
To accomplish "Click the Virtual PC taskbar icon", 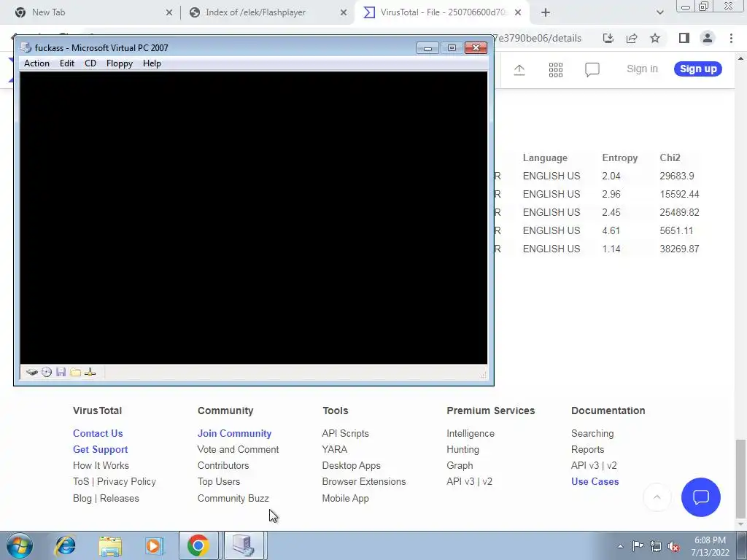I will tap(244, 545).
